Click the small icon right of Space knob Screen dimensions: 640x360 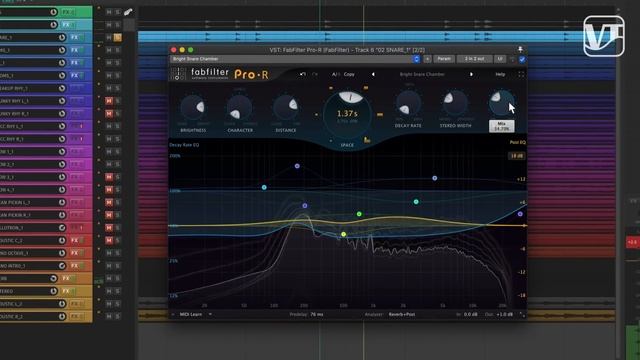tap(380, 115)
